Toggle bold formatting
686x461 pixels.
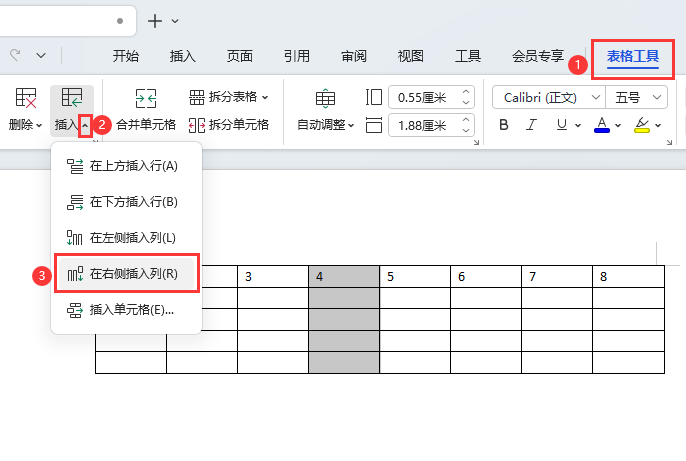coord(504,125)
